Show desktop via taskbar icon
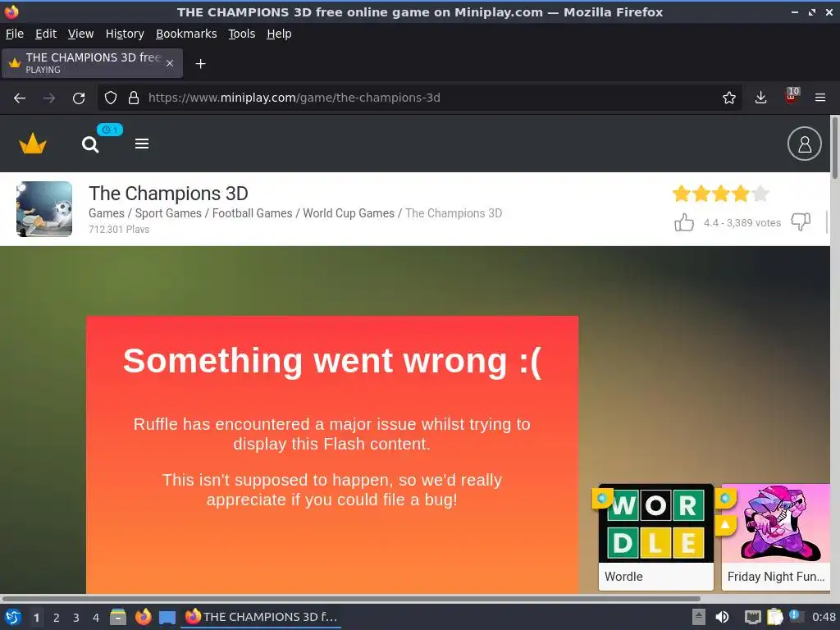 pyautogui.click(x=167, y=617)
